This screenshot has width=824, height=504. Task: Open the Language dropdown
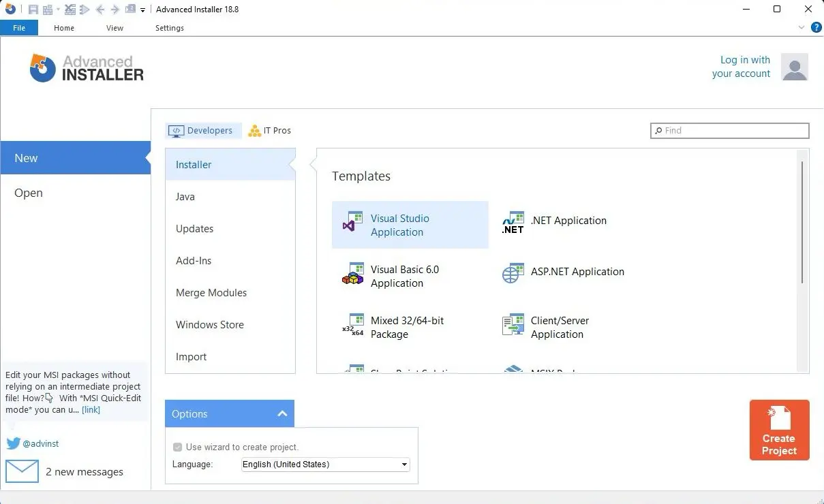tap(326, 464)
